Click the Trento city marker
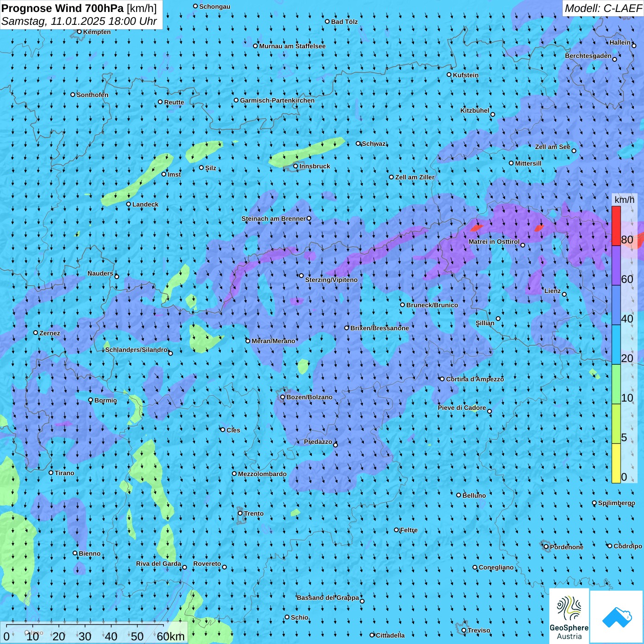644x644 pixels. pos(240,513)
